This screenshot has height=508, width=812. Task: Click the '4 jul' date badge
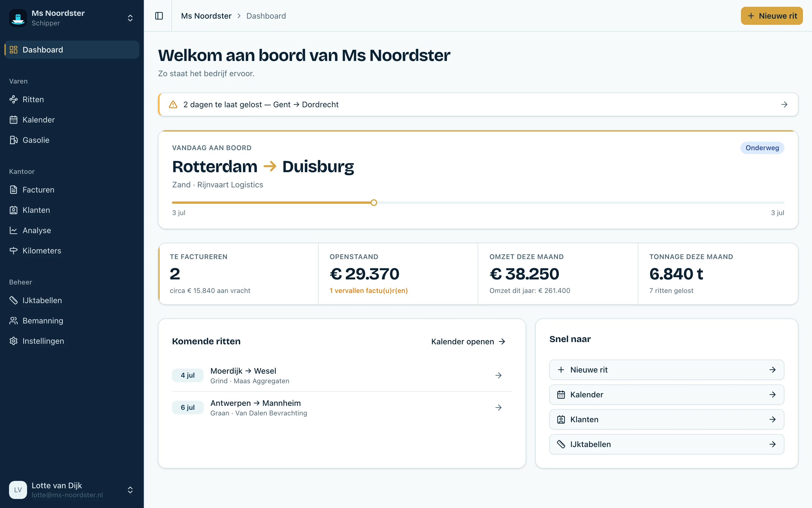coord(187,375)
